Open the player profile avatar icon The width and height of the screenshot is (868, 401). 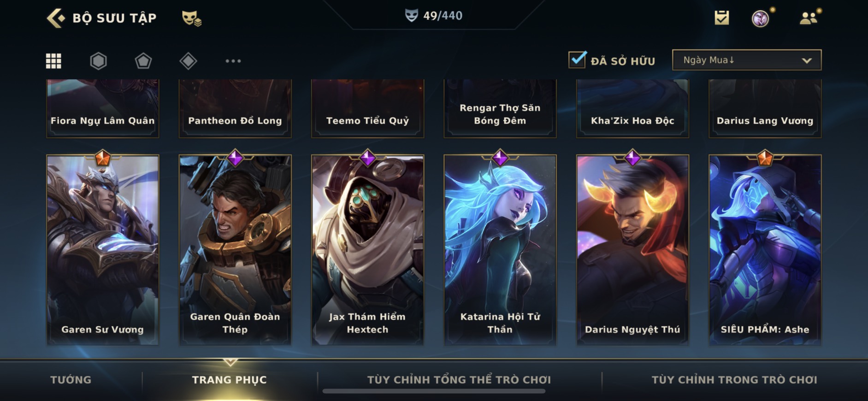[x=761, y=18]
